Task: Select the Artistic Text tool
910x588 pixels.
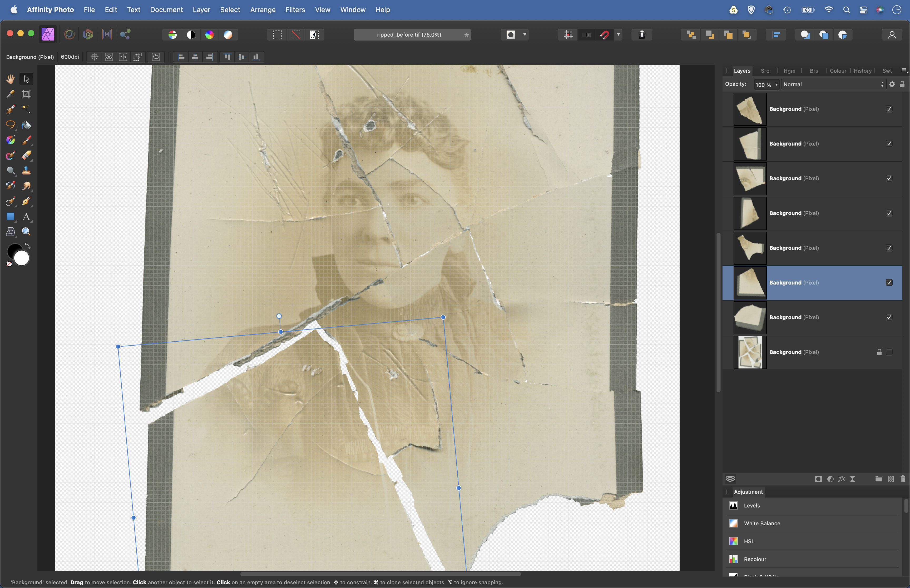Action: coord(26,217)
